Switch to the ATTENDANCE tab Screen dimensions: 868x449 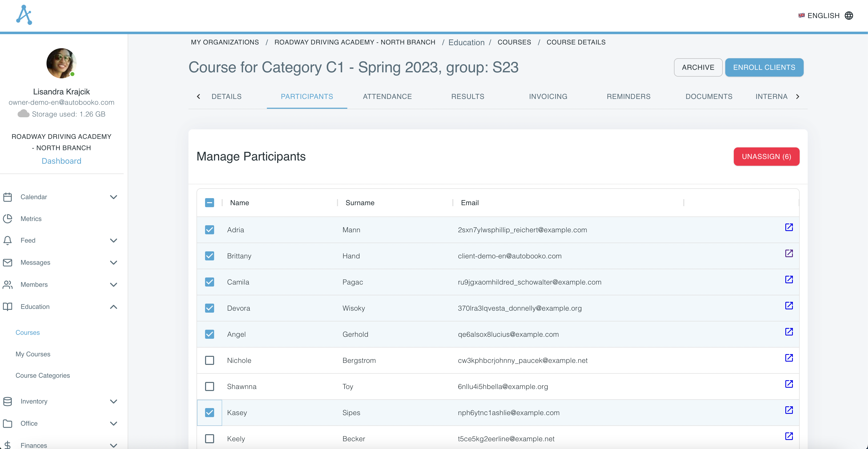point(387,96)
